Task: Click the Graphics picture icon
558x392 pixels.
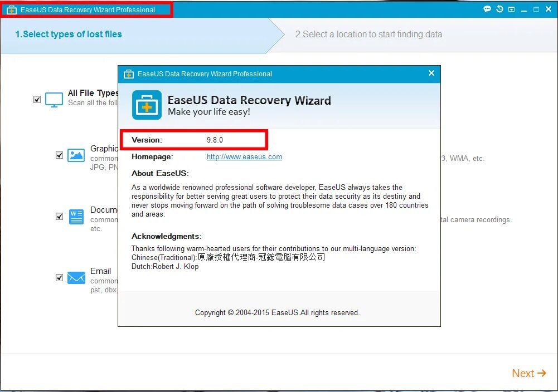Action: tap(76, 155)
